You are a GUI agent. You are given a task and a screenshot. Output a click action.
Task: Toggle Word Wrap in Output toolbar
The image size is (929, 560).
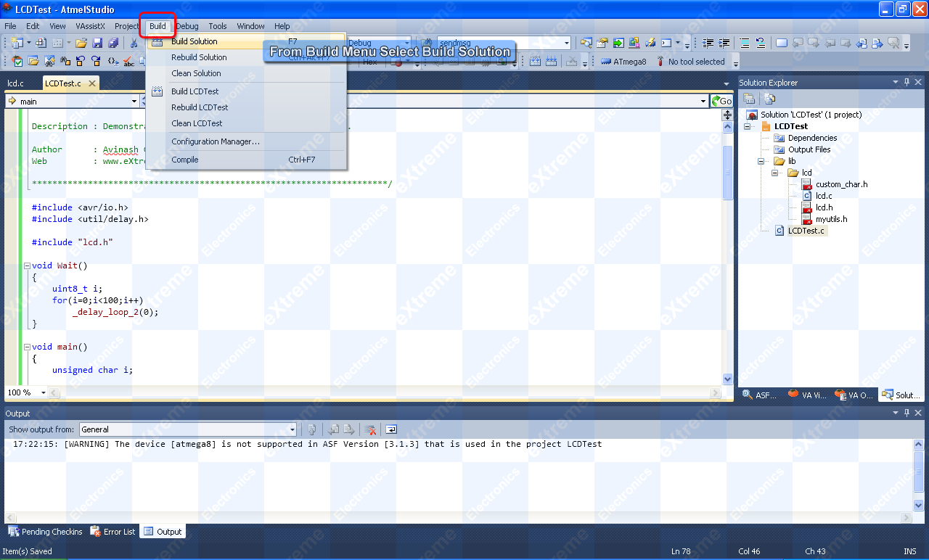click(x=391, y=429)
